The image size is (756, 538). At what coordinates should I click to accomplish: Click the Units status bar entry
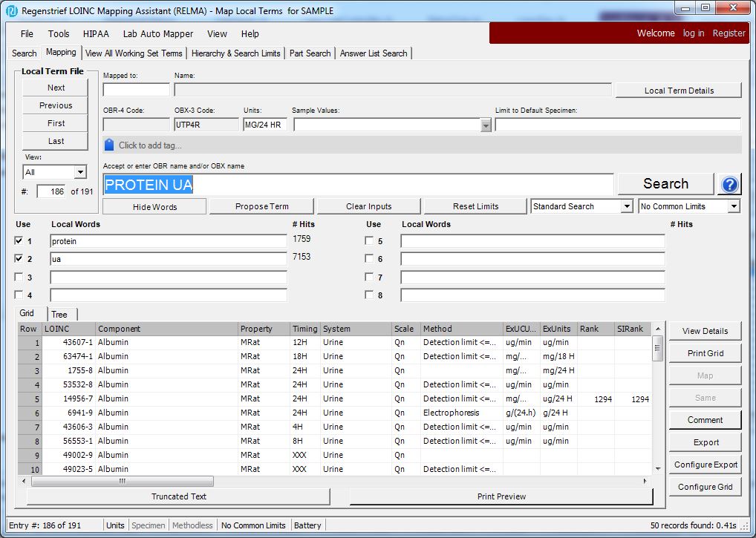[115, 525]
